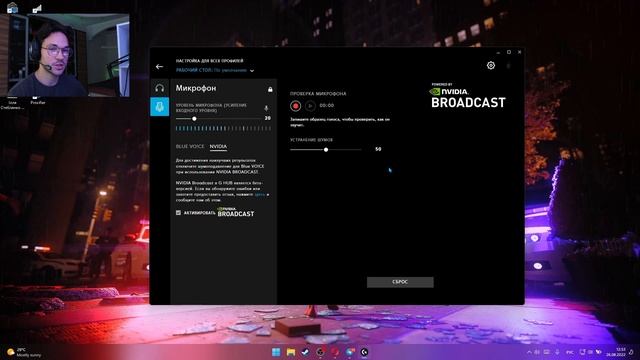This screenshot has height=360, width=640.
Task: Open the headphones settings sidebar icon
Action: pos(160,88)
